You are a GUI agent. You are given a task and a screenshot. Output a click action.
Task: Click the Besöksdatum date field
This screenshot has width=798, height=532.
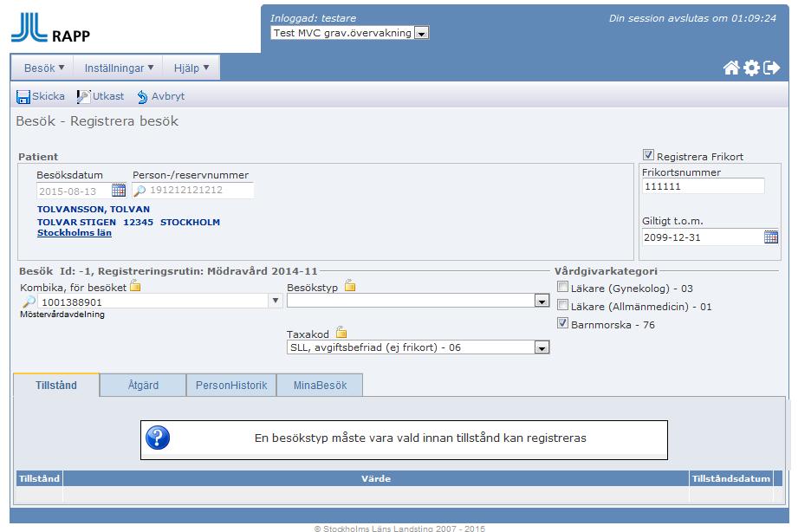tap(74, 191)
